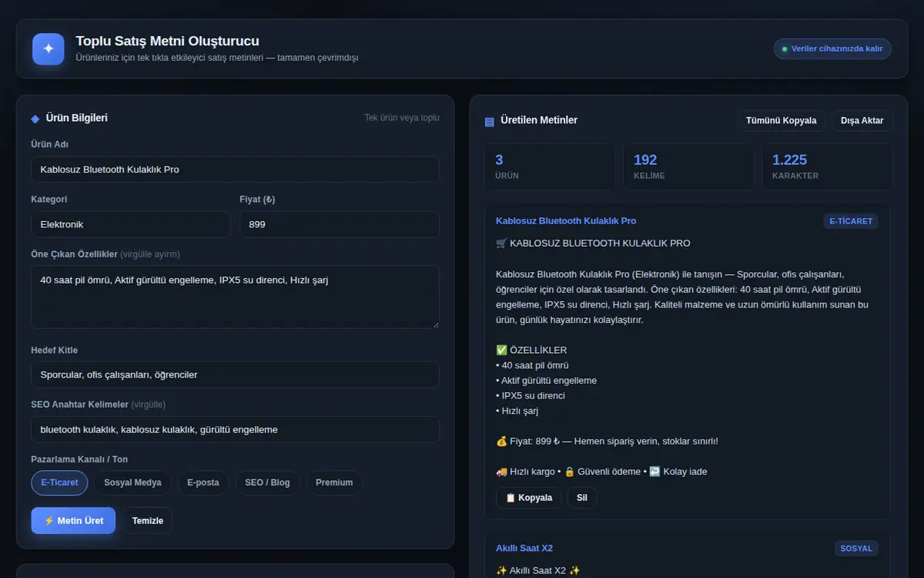Switch tone to Sosyal Medya

click(133, 482)
